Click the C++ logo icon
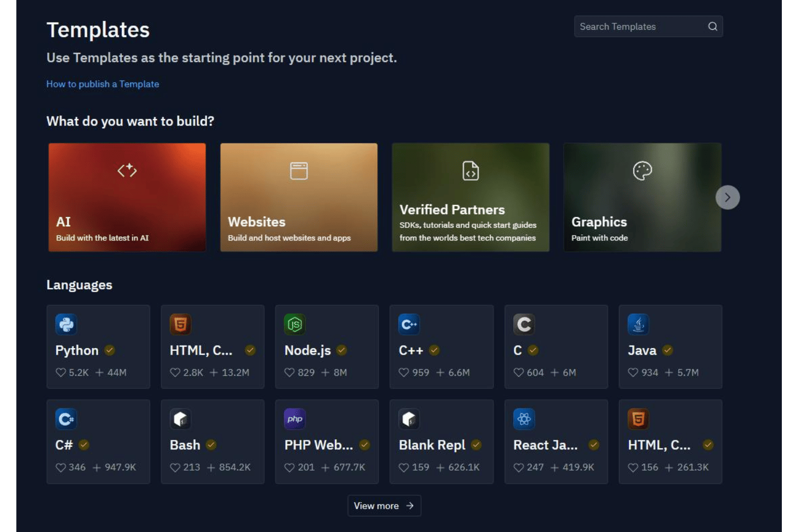 (409, 324)
